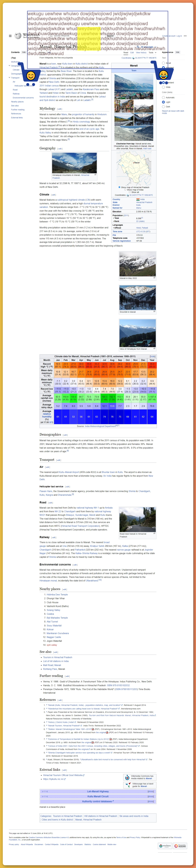Image resolution: width=196 pixels, height=868 pixels.
Task: Click the Authority control databases edit pencil
Action: (113, 801)
